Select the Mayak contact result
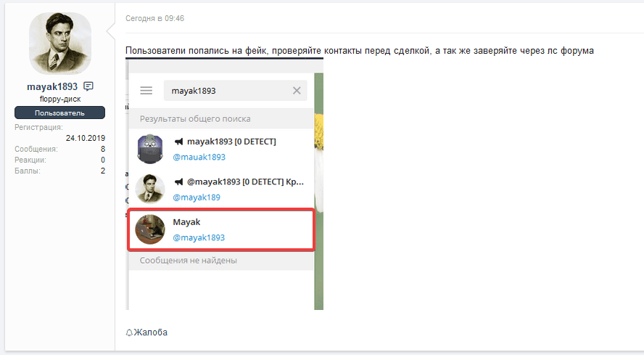Image resolution: width=644 pixels, height=355 pixels. tap(221, 229)
